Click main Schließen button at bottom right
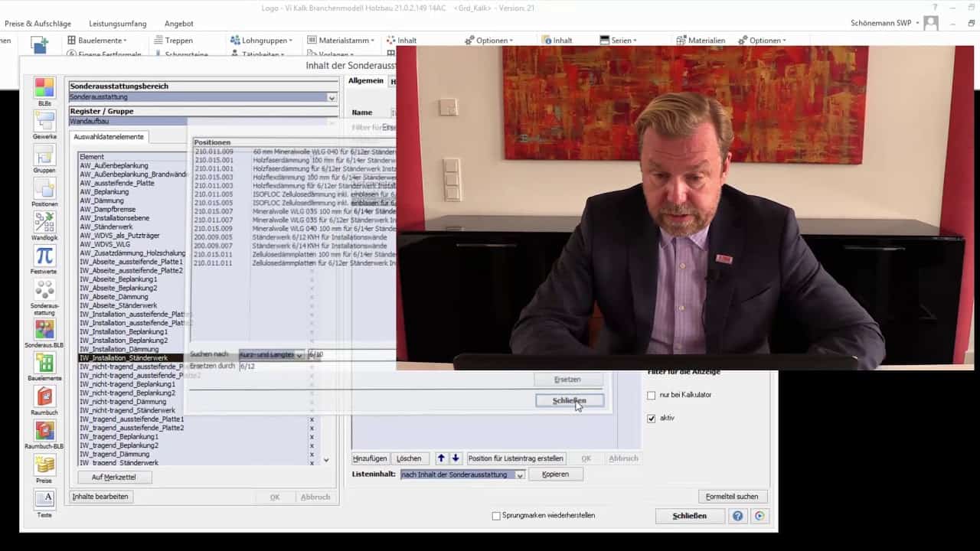Viewport: 980px width, 551px height. [x=689, y=516]
